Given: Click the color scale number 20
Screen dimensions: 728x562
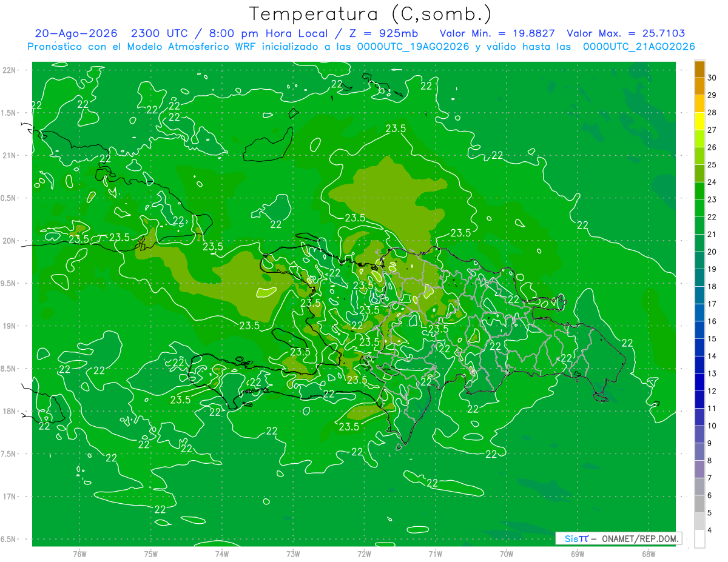Looking at the screenshot, I should [712, 252].
